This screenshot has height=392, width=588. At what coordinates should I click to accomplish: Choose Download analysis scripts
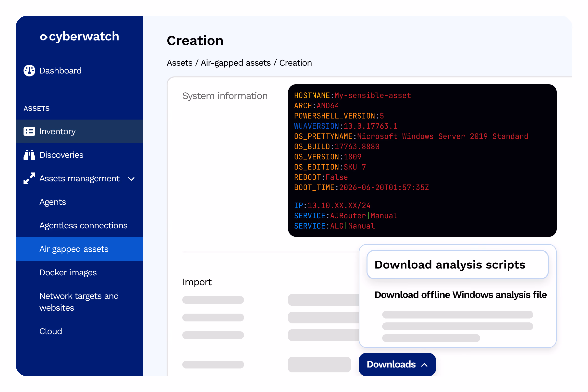coord(457,265)
